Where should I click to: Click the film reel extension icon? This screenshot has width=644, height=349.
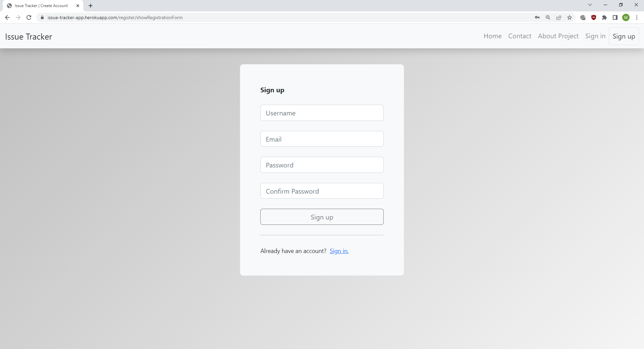pyautogui.click(x=583, y=17)
